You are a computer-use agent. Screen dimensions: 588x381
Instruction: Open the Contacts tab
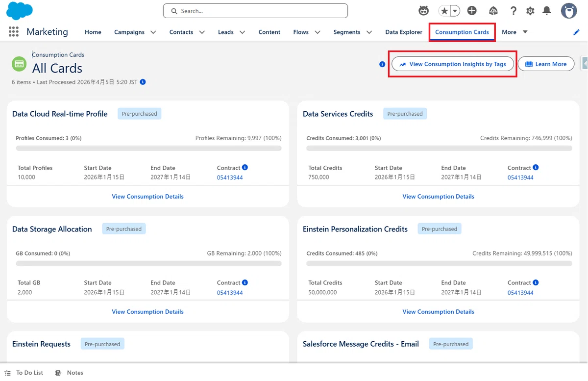pos(181,32)
